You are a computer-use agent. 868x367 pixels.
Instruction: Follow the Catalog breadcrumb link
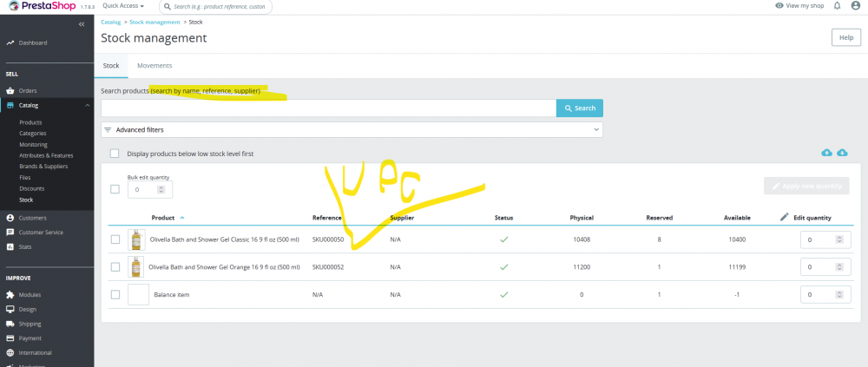click(111, 23)
